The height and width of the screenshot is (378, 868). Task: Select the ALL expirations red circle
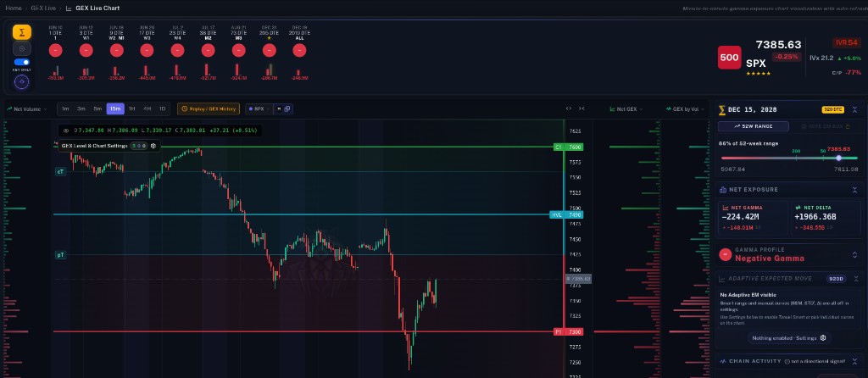coord(299,50)
